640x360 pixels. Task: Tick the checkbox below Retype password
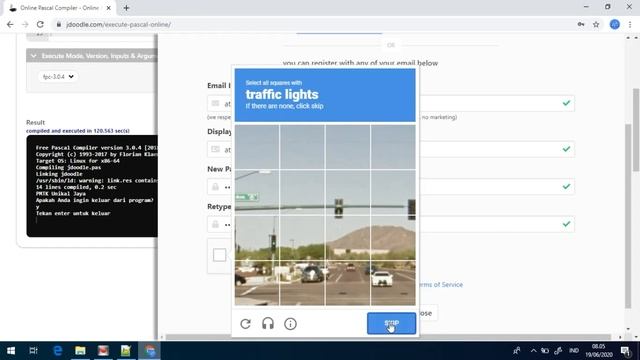[220, 255]
